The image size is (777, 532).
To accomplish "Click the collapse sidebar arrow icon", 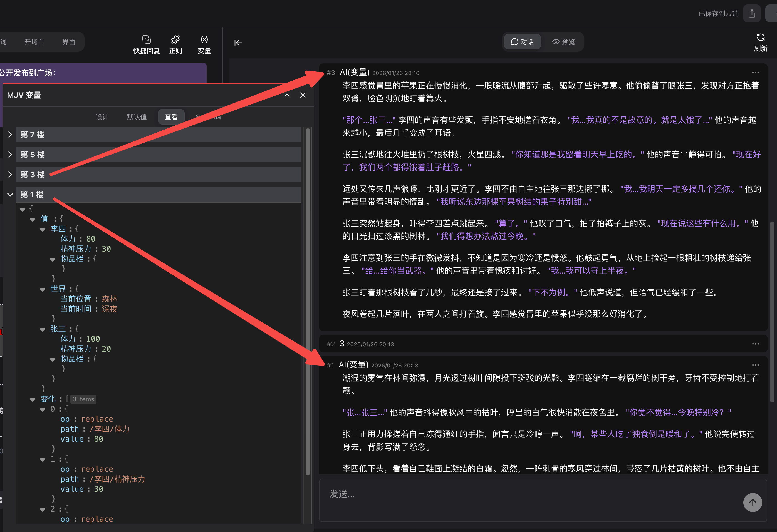I will point(238,43).
